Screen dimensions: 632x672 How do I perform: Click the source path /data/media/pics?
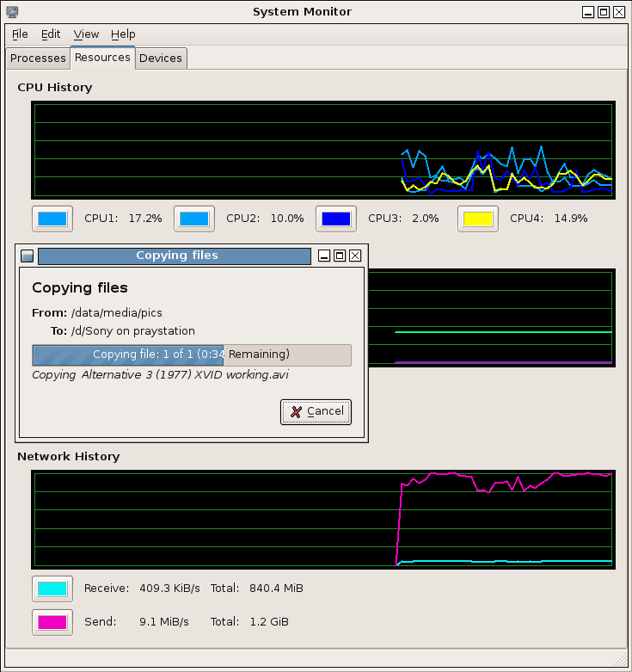click(x=116, y=313)
